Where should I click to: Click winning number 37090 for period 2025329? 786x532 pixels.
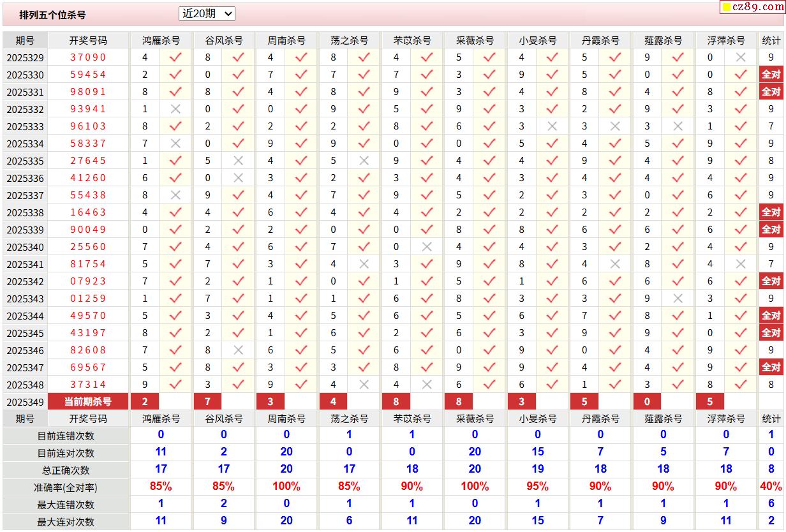[88, 57]
